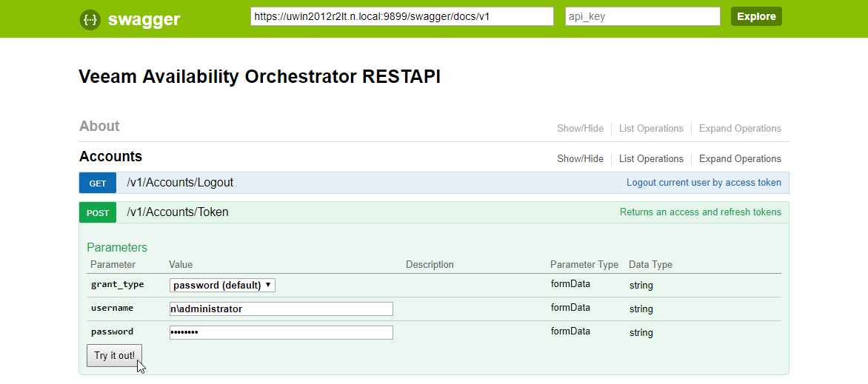Click the 'Parameter Type' column header
The height and width of the screenshot is (384, 868).
tap(584, 264)
